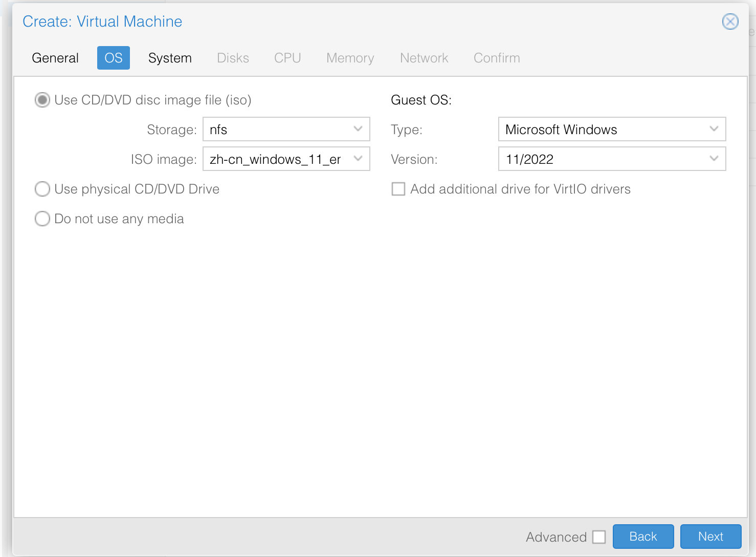The width and height of the screenshot is (756, 557).
Task: Go to the Disks tab
Action: tap(233, 58)
